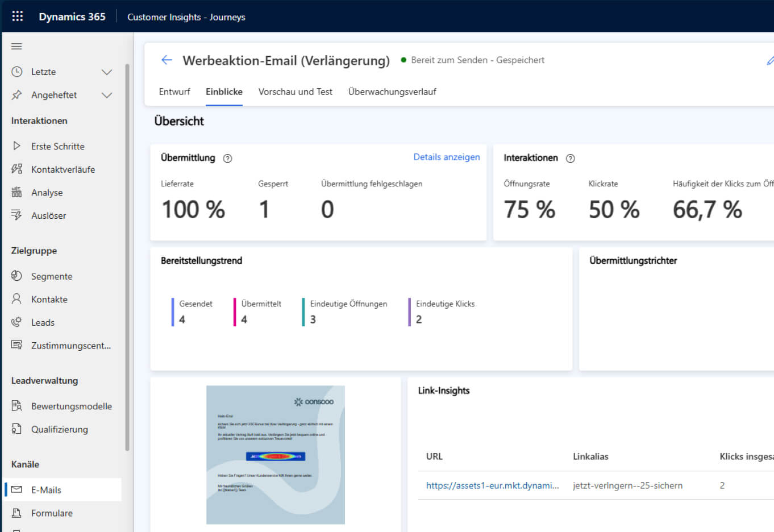This screenshot has height=532, width=774.
Task: Click the Leads phone icon
Action: [x=17, y=322]
